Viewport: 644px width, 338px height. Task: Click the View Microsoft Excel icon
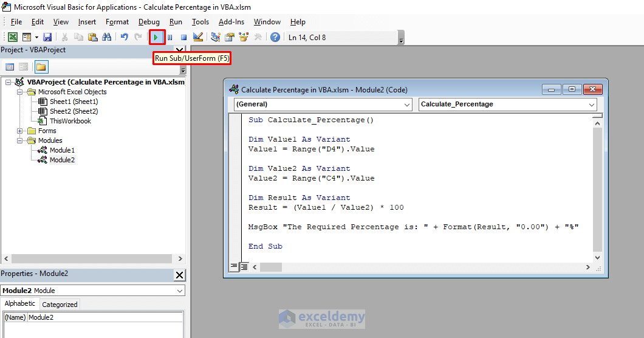click(13, 38)
